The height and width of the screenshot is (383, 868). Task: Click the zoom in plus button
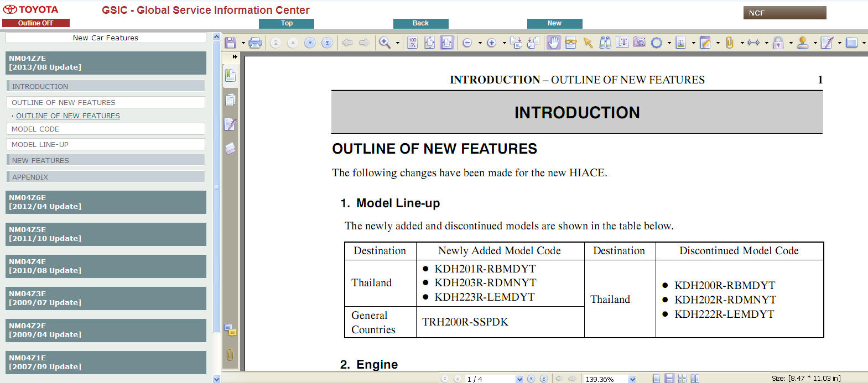[491, 43]
